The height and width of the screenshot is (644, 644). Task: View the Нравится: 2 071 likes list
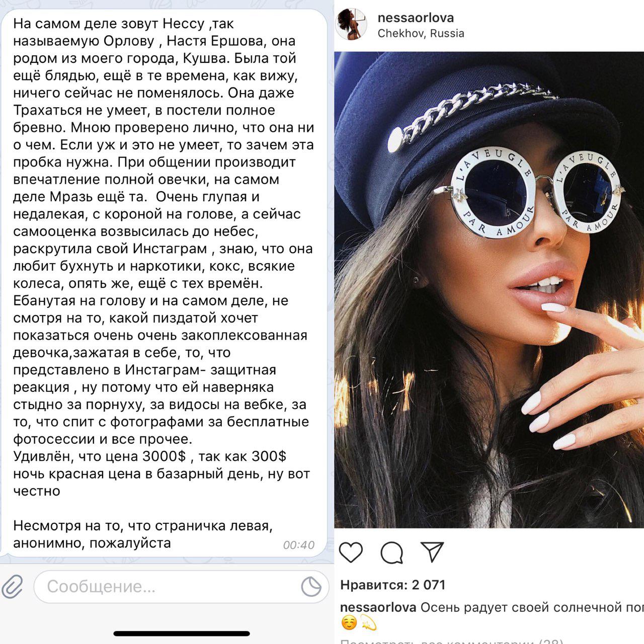tap(393, 585)
